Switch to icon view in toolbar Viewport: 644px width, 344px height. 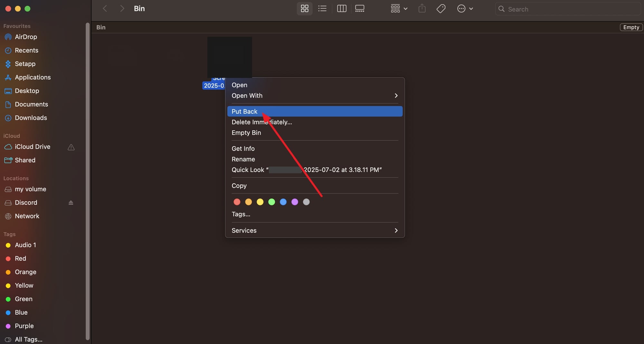point(304,9)
